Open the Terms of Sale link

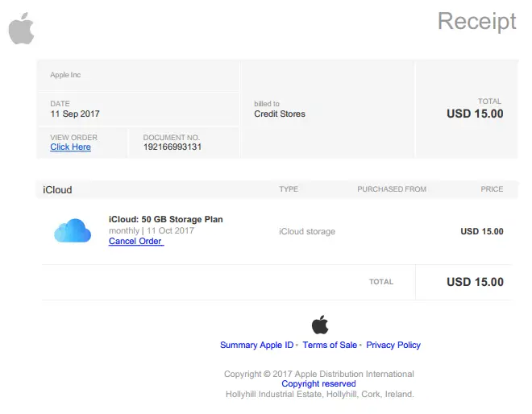pyautogui.click(x=330, y=346)
